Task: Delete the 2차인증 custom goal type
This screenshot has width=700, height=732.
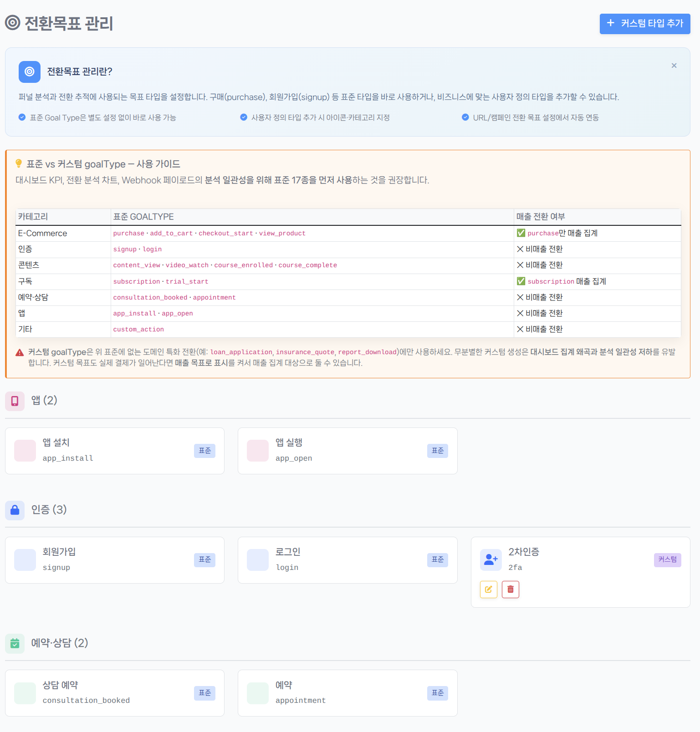Action: (511, 590)
